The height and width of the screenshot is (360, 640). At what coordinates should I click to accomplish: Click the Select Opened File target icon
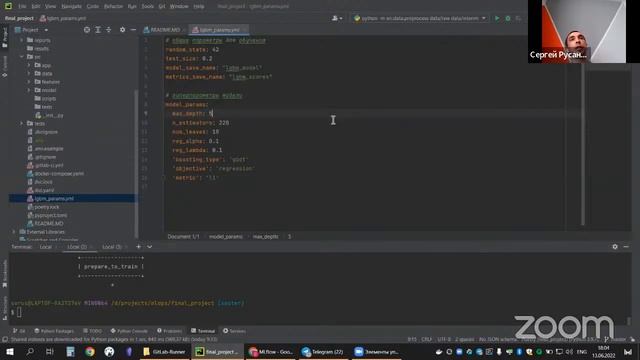point(87,30)
